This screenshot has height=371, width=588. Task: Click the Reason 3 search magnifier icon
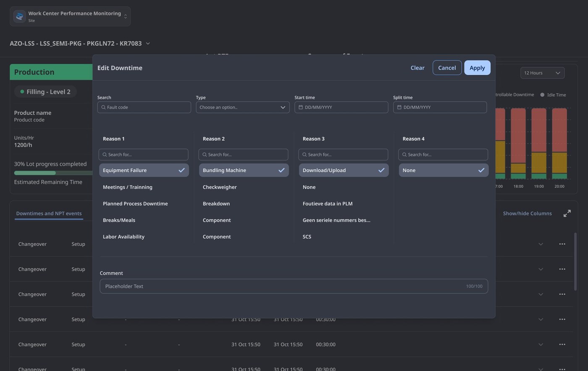pyautogui.click(x=304, y=155)
